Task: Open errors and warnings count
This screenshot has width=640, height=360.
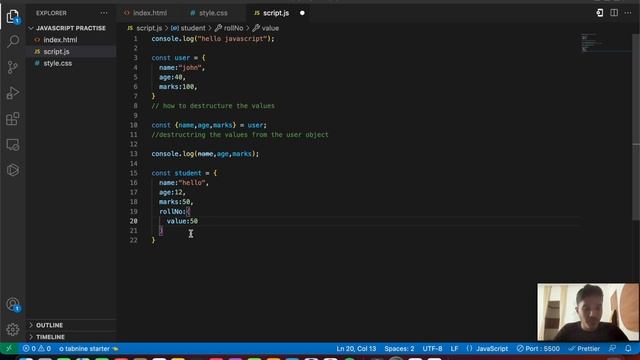Action: coord(37,349)
